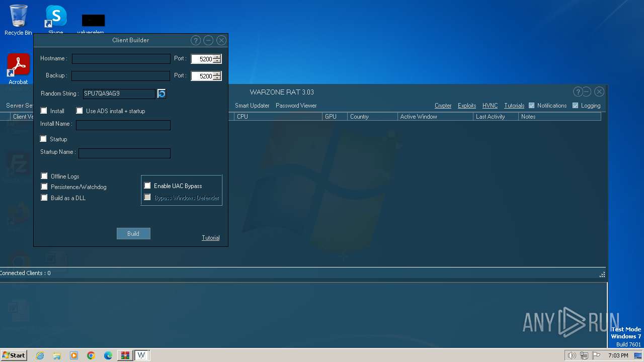The width and height of the screenshot is (644, 362).
Task: Open WinRAR taskbar icon
Action: click(x=125, y=355)
